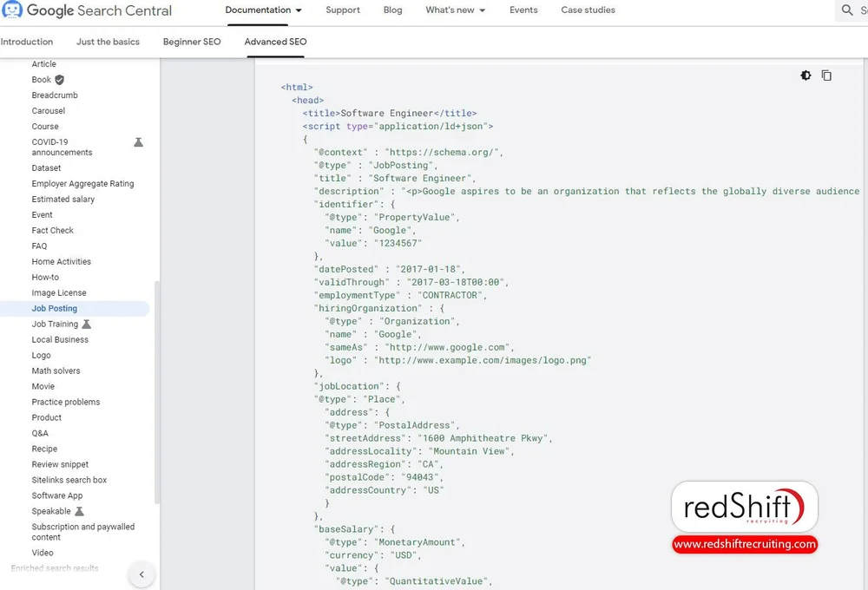Open the Case studies menu item
The height and width of the screenshot is (590, 868).
point(588,10)
